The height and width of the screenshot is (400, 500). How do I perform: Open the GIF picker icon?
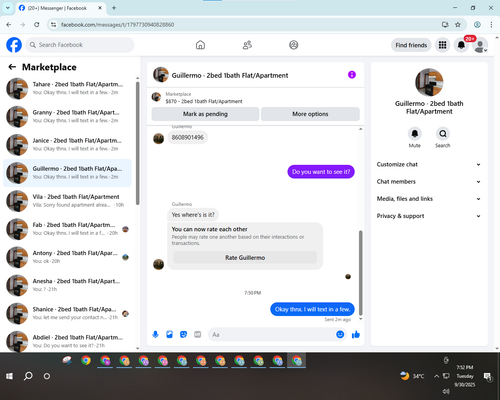click(x=198, y=334)
